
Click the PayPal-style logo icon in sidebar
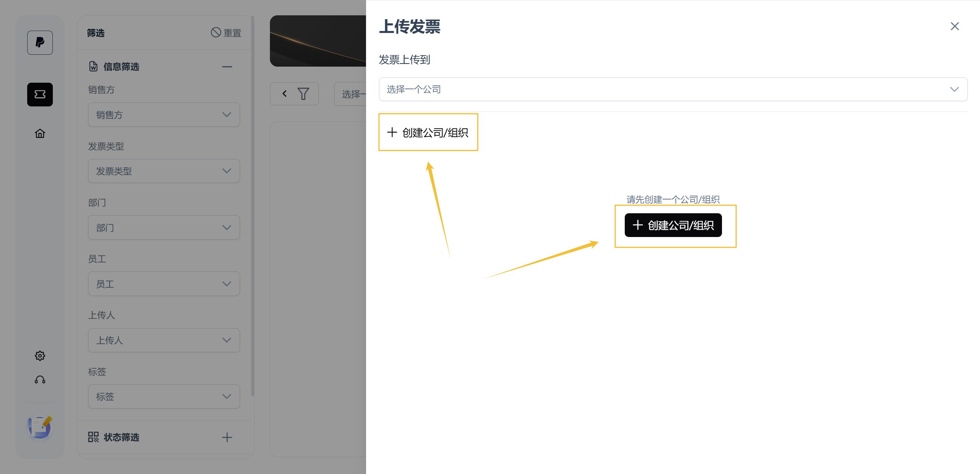pos(40,42)
